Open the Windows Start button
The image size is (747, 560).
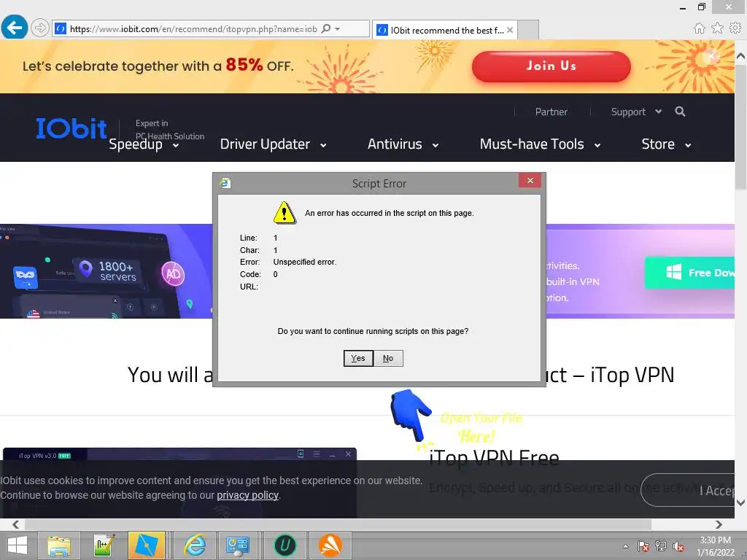point(18,545)
